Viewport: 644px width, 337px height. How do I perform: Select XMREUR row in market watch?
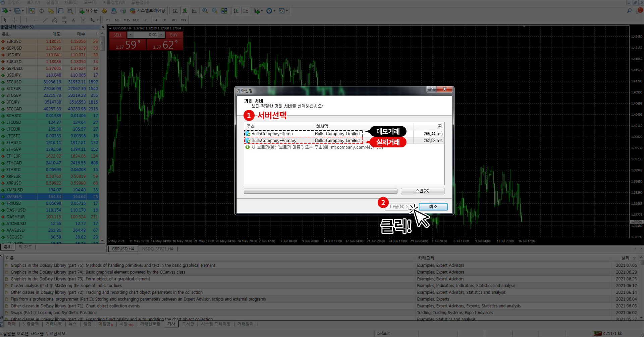[50, 197]
